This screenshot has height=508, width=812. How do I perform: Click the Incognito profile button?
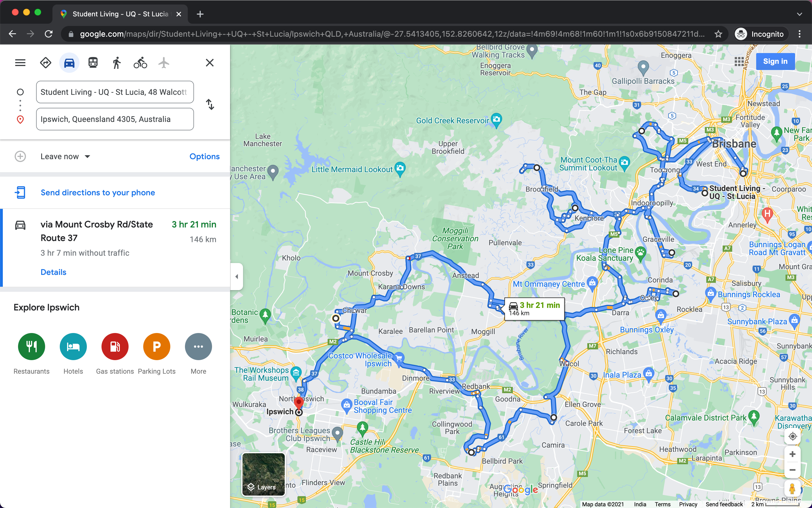tap(760, 34)
